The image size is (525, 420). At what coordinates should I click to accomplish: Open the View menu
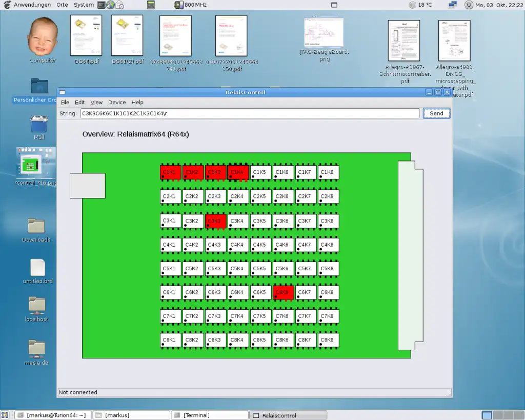pyautogui.click(x=96, y=103)
